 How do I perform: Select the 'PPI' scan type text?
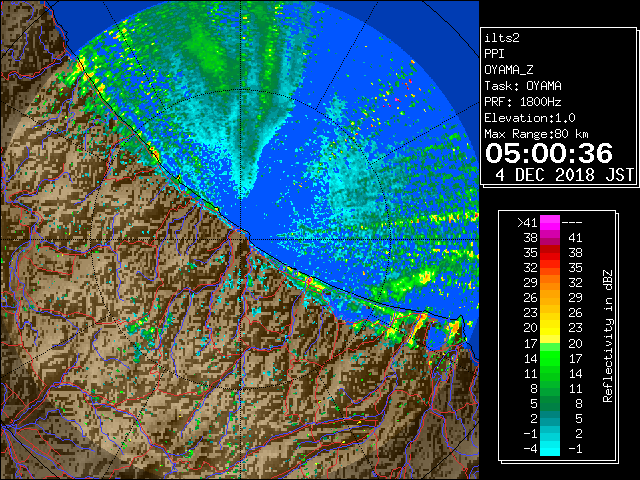click(x=494, y=54)
